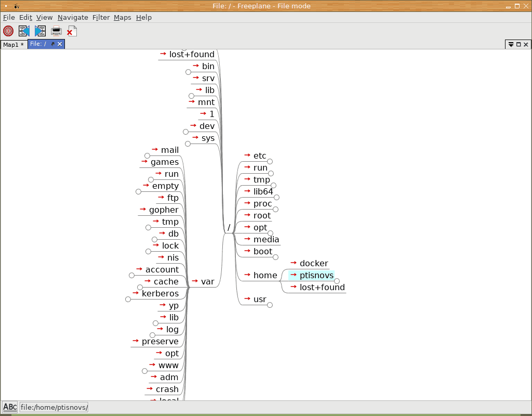Select the var directory node
Screen dimensions: 532x416
(207, 281)
